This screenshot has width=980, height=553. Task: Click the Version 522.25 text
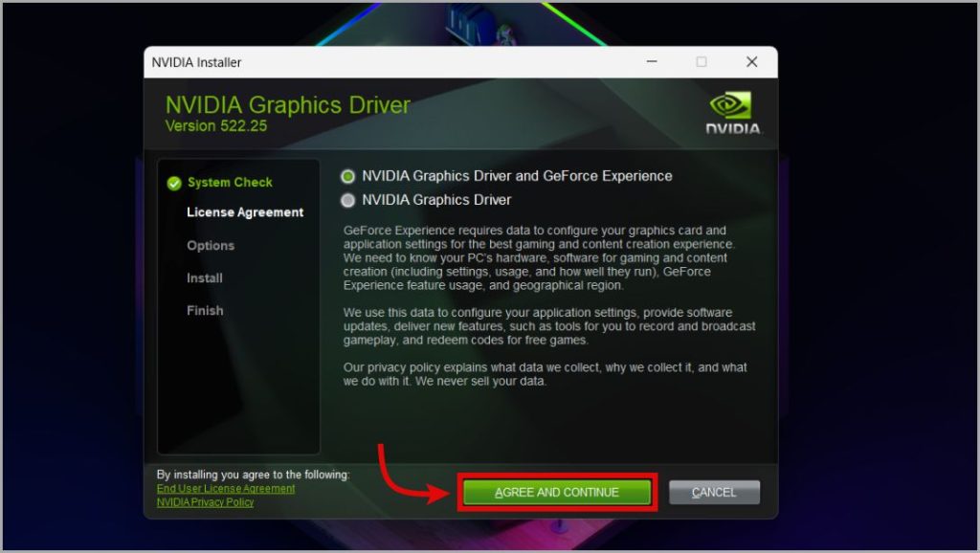click(x=216, y=125)
